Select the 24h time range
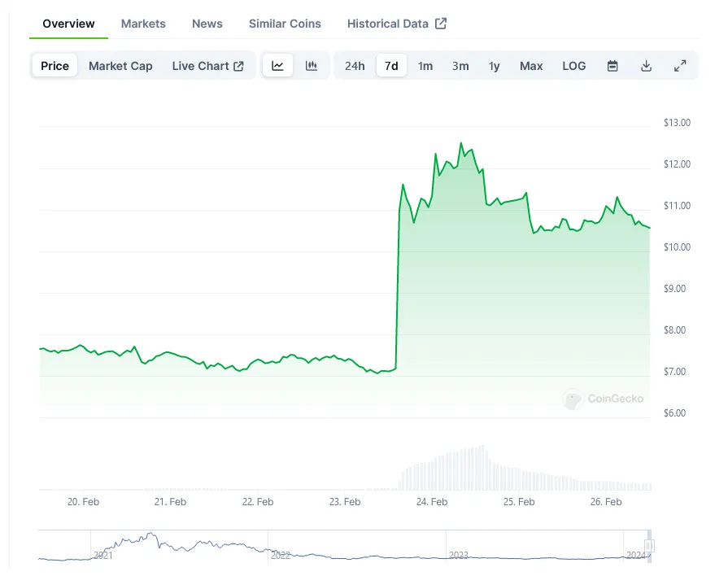Image resolution: width=728 pixels, height=576 pixels. pyautogui.click(x=355, y=66)
